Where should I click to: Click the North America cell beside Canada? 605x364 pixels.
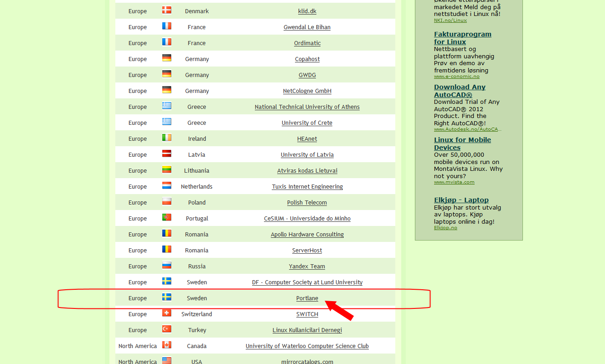coord(138,346)
